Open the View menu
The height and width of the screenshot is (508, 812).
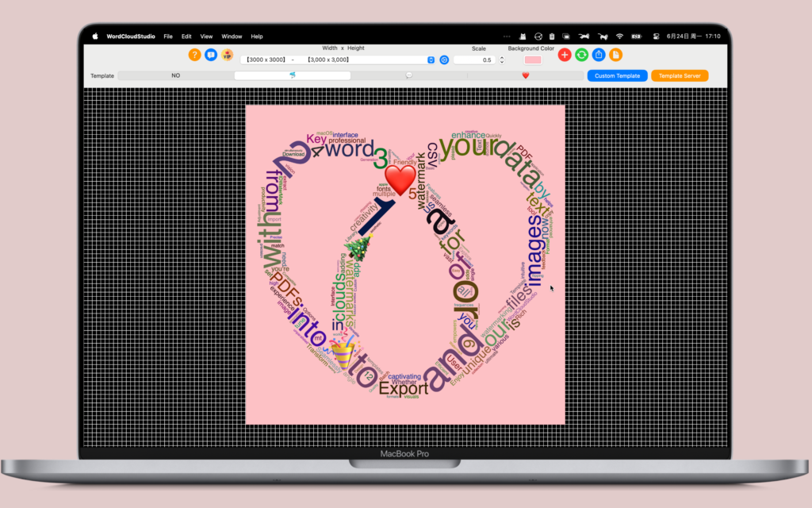click(206, 37)
